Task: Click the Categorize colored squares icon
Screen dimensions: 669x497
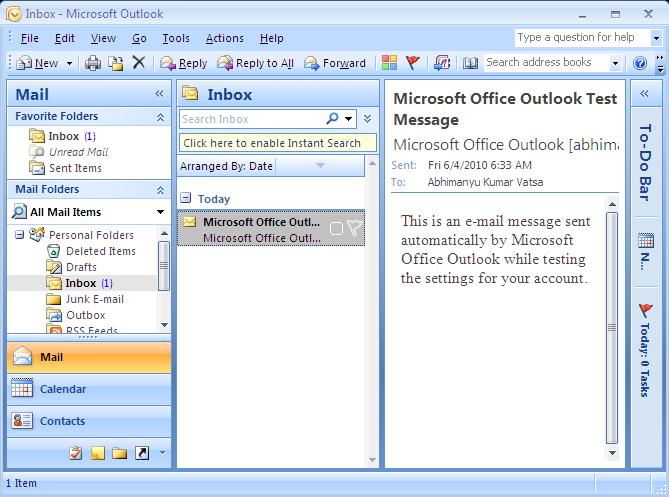Action: pos(389,63)
